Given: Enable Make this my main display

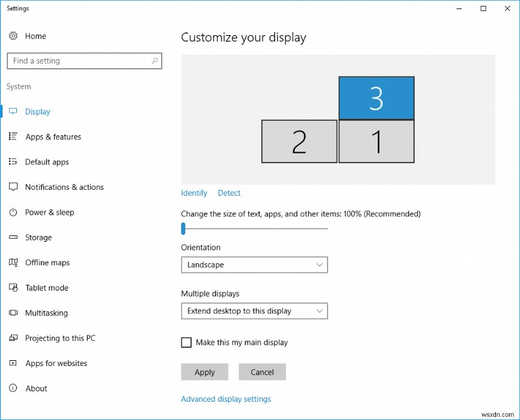Looking at the screenshot, I should pyautogui.click(x=187, y=343).
